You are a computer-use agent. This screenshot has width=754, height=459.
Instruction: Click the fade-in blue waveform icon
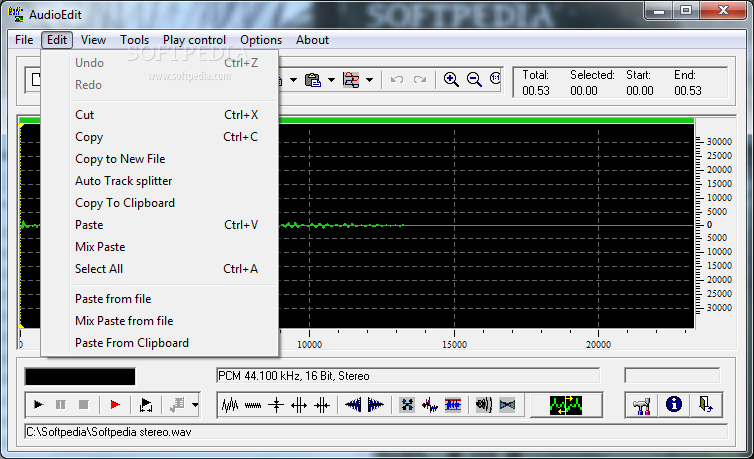(x=353, y=405)
